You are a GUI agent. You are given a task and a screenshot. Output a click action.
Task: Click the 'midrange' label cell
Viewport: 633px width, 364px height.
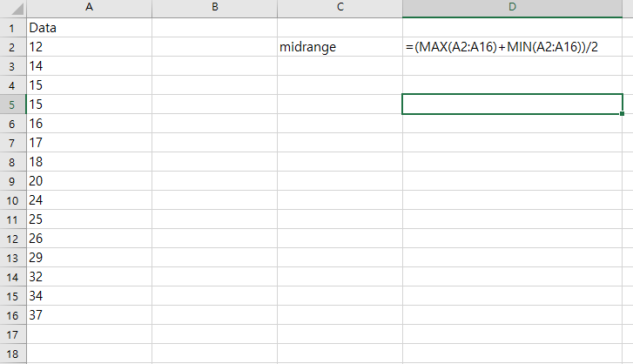(340, 47)
